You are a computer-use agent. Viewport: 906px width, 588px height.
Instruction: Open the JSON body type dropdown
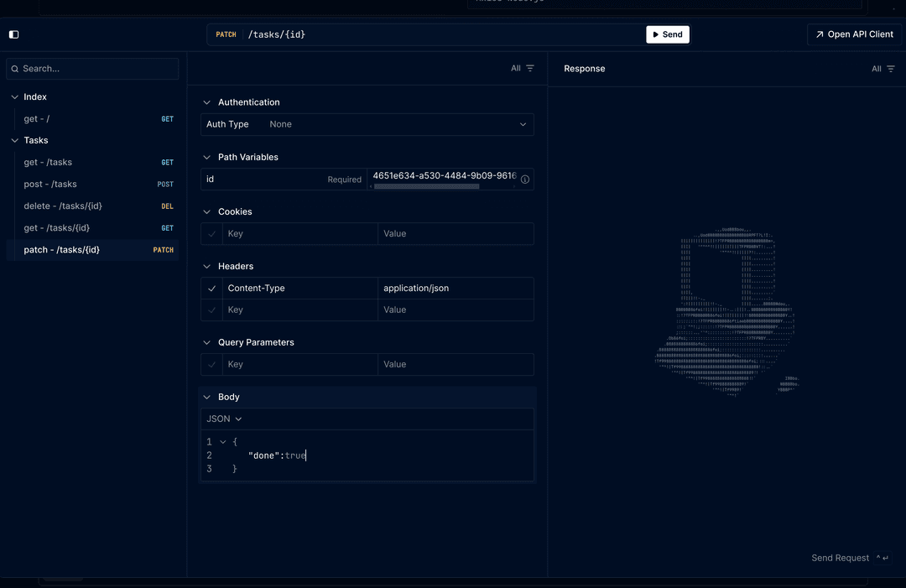224,419
